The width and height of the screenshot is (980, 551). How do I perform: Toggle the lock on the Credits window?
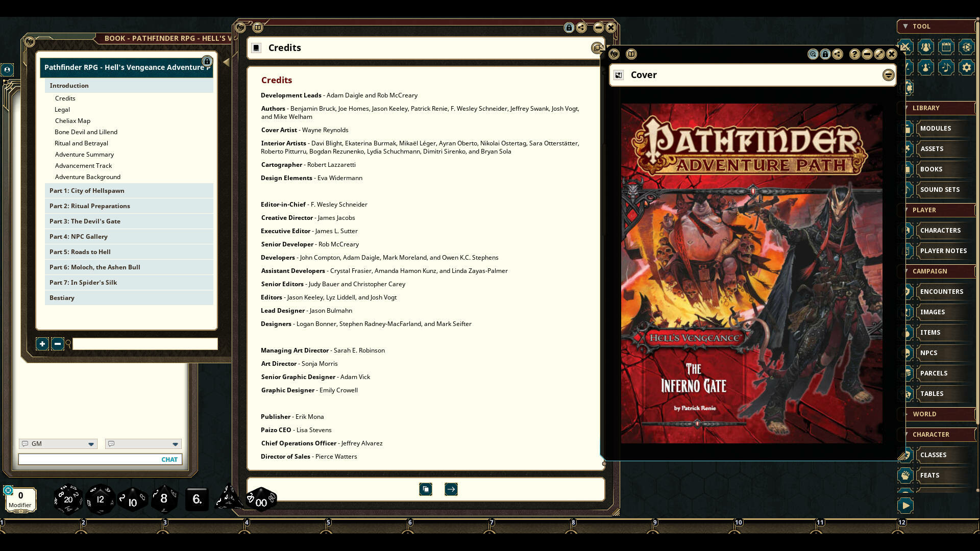coord(569,28)
